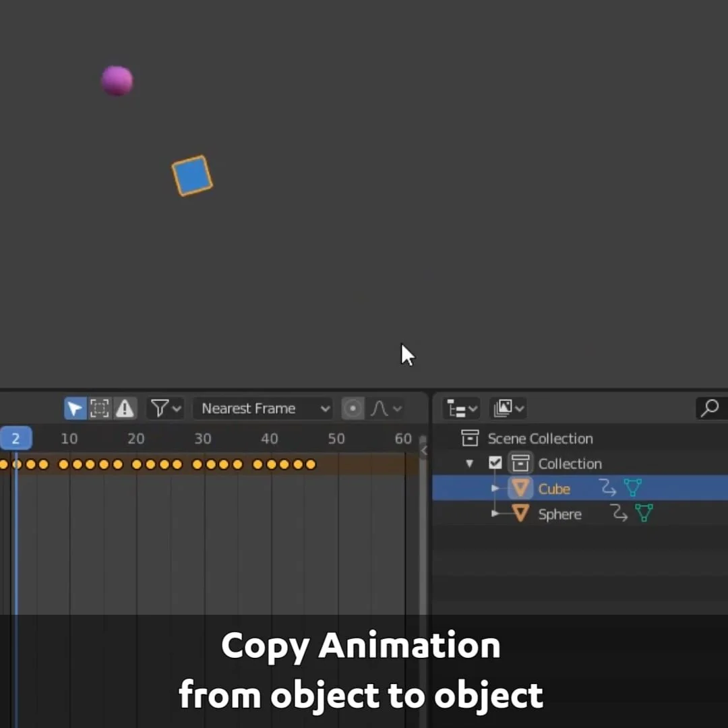Viewport: 728px width, 728px height.
Task: Click the Scene Collection archive icon
Action: pos(470,438)
